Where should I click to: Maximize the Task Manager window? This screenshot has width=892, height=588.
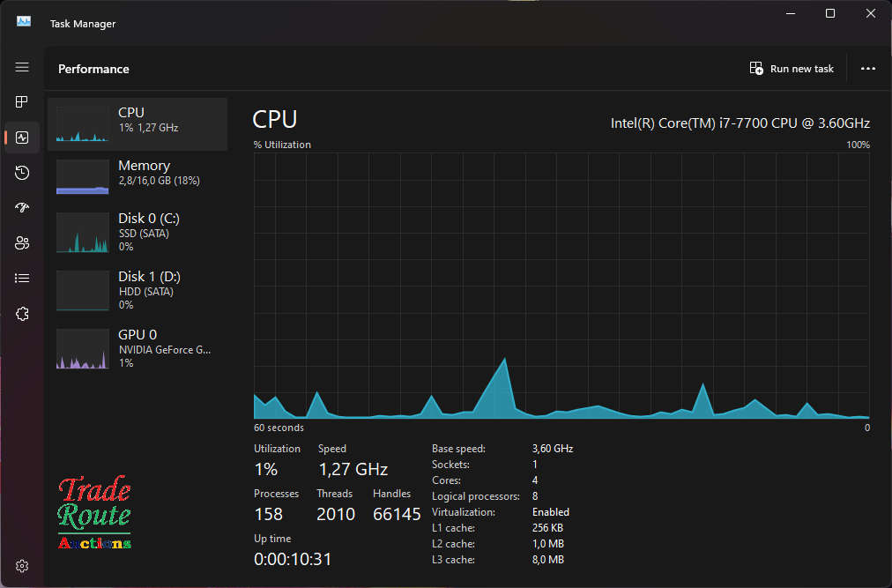830,13
